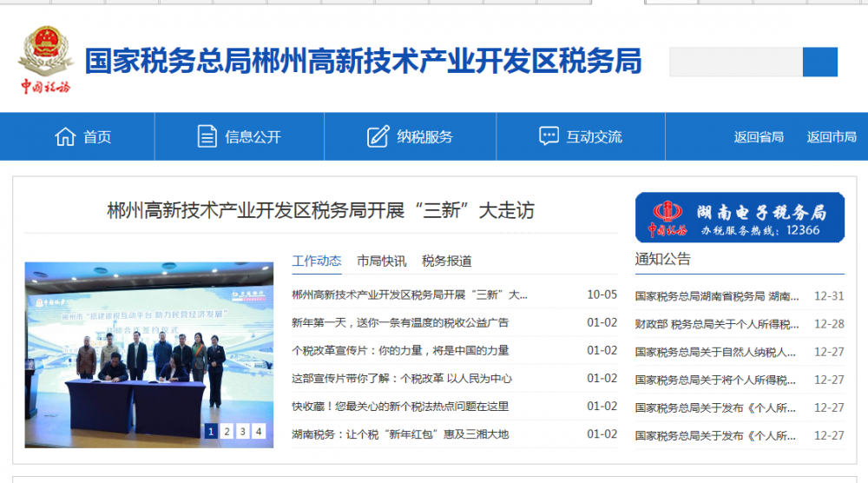Open notice 财政部 税务总局关于个人所得税...
The width and height of the screenshot is (868, 483).
tap(717, 324)
